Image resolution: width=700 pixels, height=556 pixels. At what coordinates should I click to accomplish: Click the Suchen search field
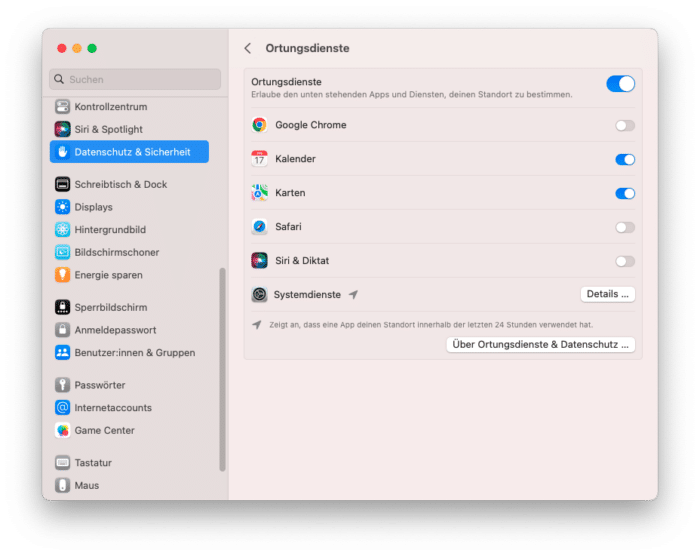tap(135, 79)
